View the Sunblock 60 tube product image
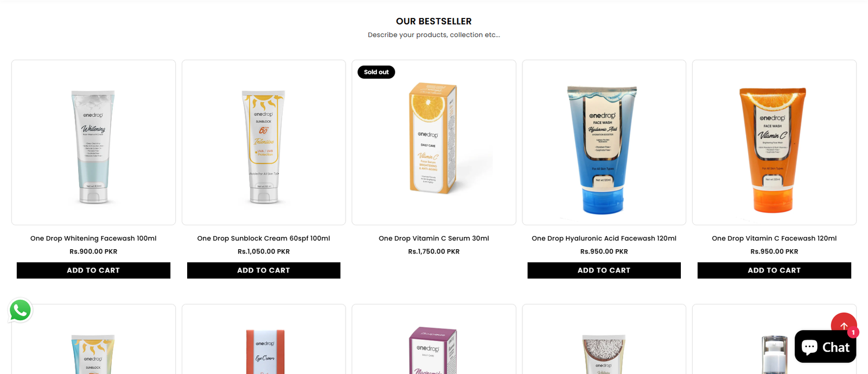The height and width of the screenshot is (374, 868). (x=264, y=143)
